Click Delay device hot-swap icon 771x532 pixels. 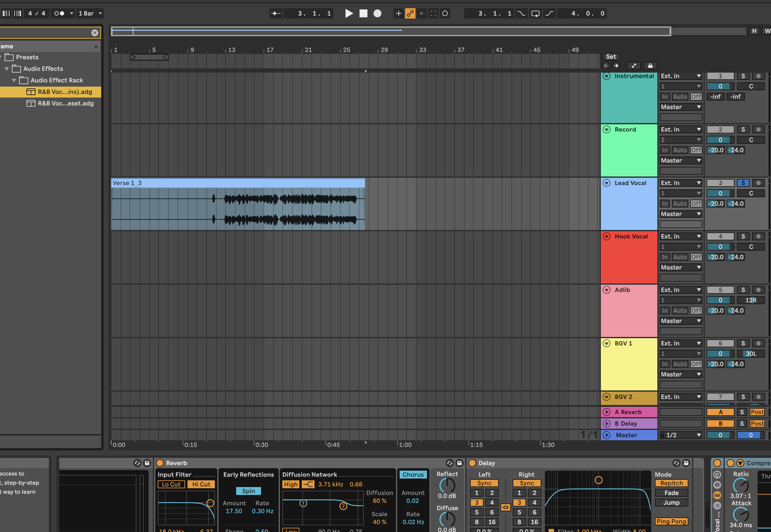676,463
